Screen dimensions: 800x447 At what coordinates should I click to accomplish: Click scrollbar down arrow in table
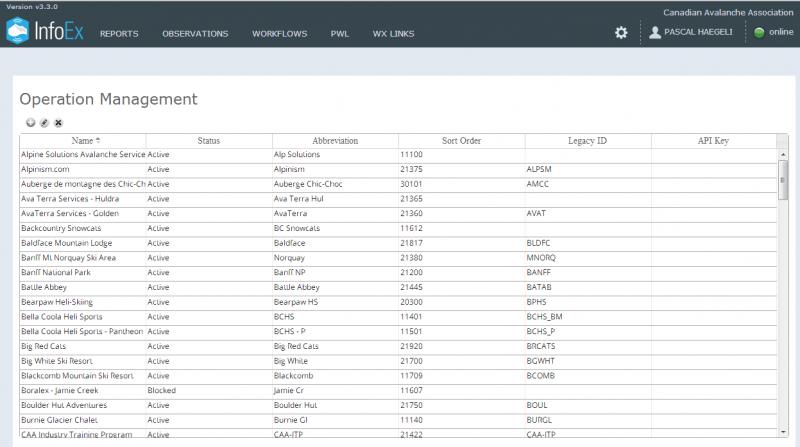(x=783, y=432)
